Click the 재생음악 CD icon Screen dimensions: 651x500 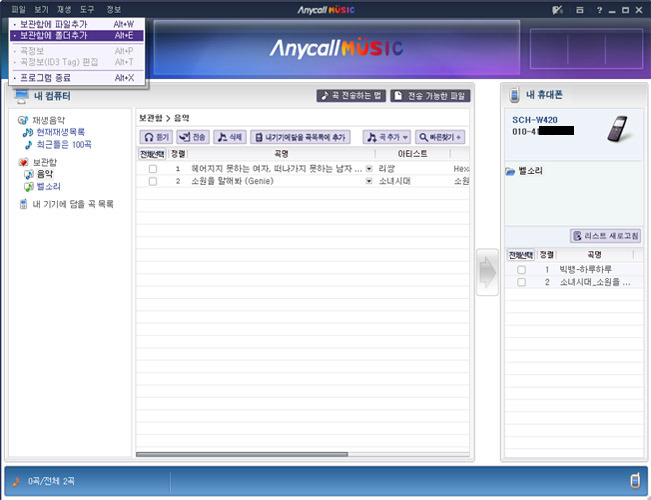pos(23,120)
